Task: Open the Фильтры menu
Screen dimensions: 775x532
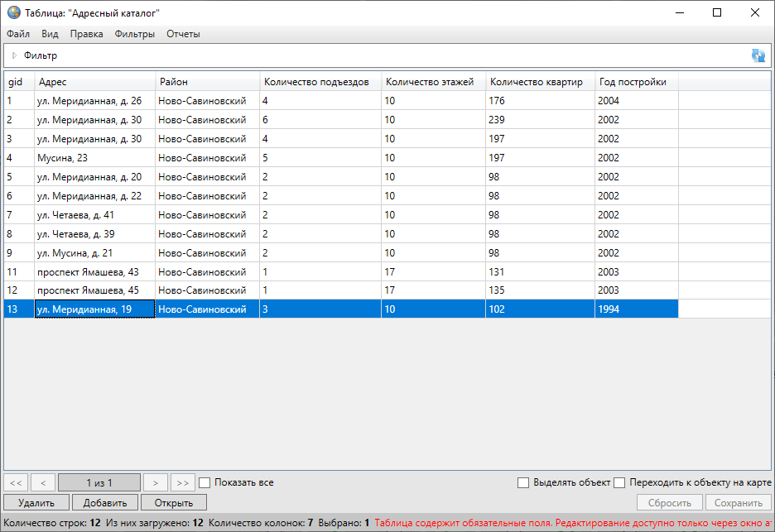Action: [135, 34]
